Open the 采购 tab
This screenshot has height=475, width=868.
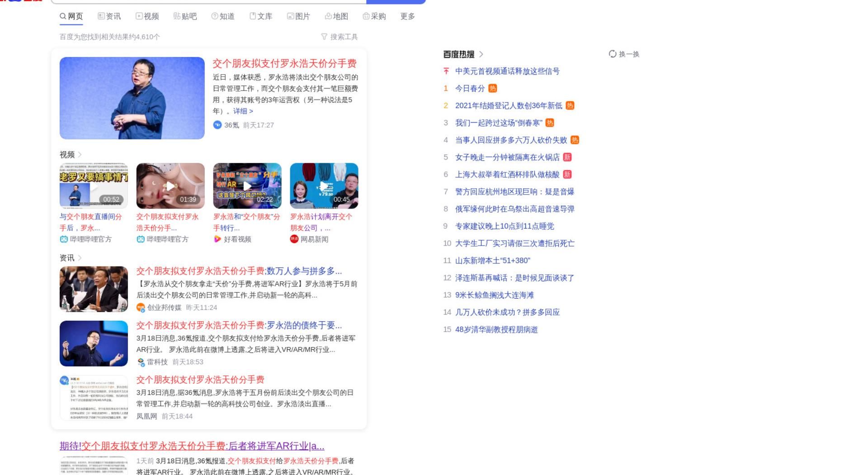click(x=375, y=16)
